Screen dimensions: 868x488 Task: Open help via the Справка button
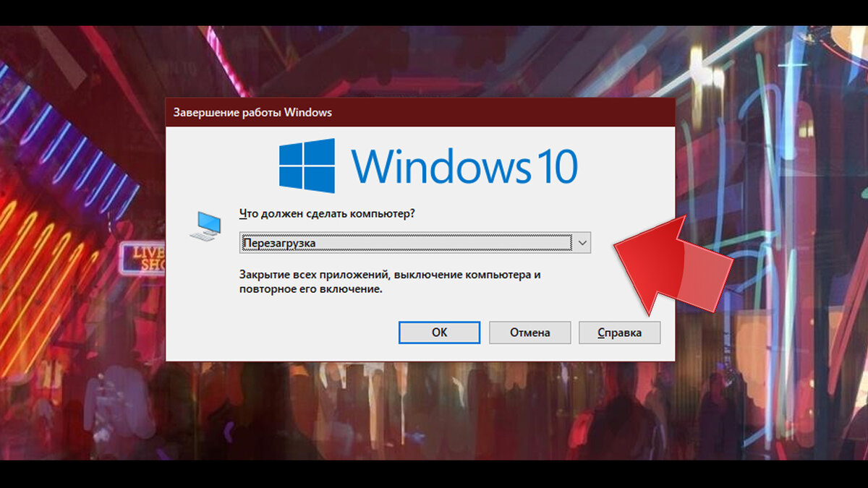coord(619,333)
